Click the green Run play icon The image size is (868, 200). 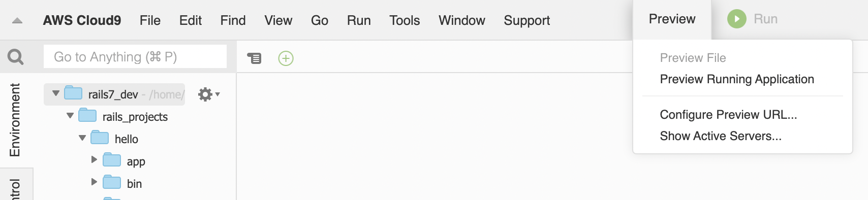[x=736, y=19]
